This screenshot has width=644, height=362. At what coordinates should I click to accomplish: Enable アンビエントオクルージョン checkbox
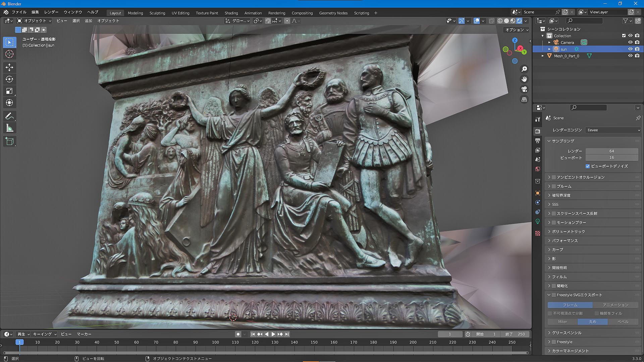554,177
